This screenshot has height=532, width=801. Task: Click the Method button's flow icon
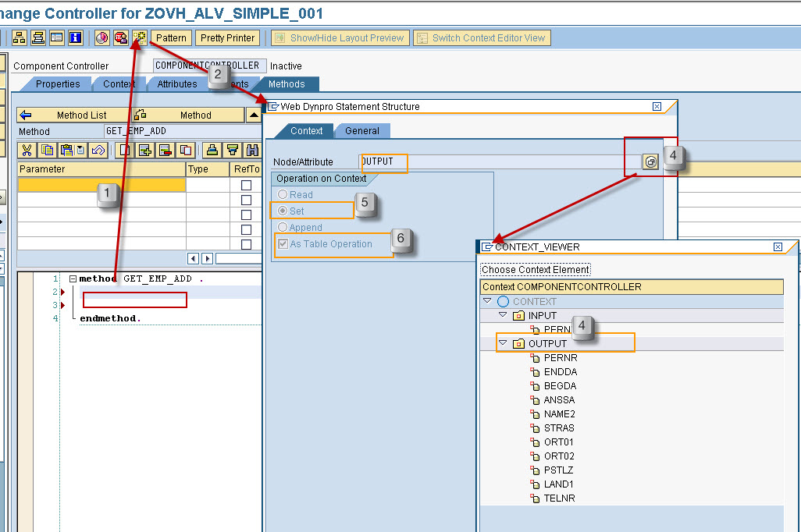point(141,115)
